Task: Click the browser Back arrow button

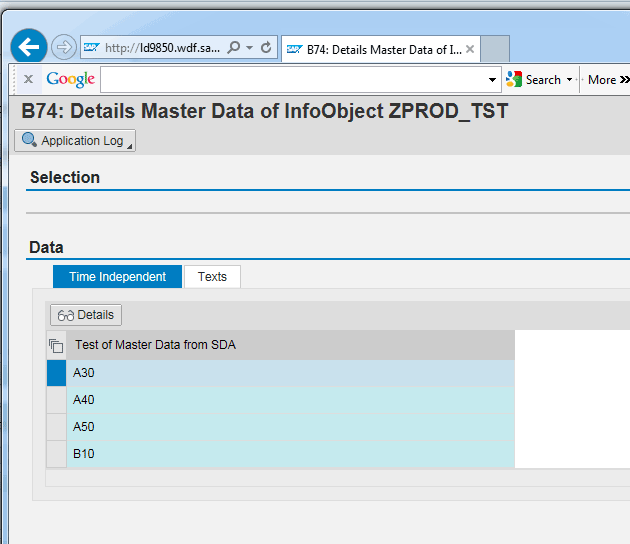Action: [29, 46]
